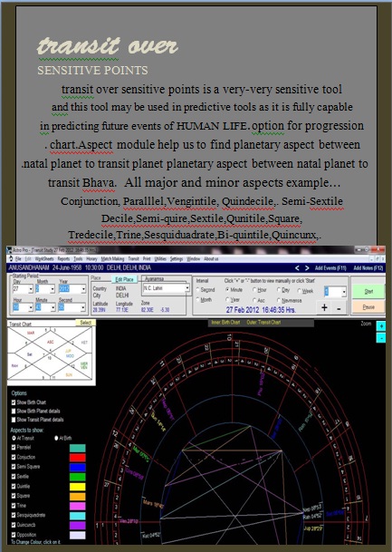Screen dimensions: 392x552
Task: Select At Transit aspects option
Action: 14,439
